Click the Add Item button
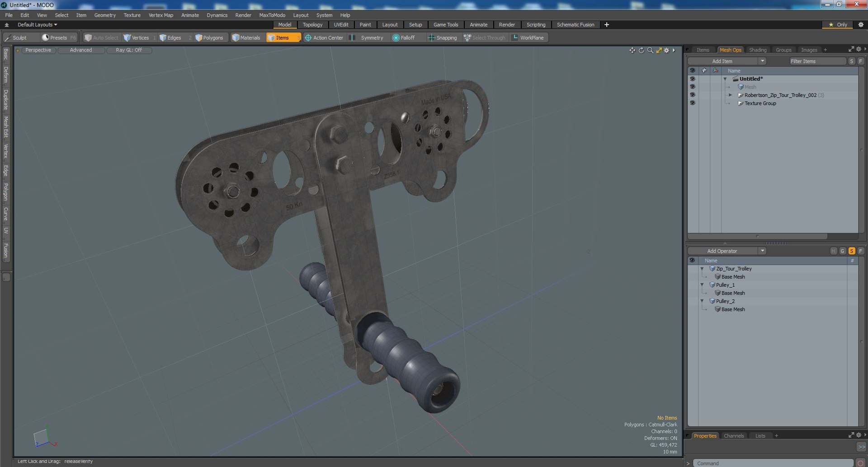 pos(722,61)
